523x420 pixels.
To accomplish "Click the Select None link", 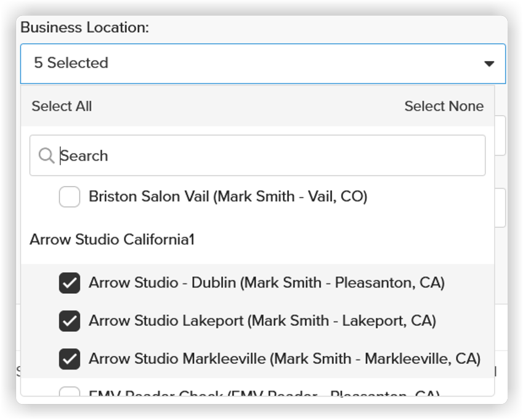I will [444, 107].
